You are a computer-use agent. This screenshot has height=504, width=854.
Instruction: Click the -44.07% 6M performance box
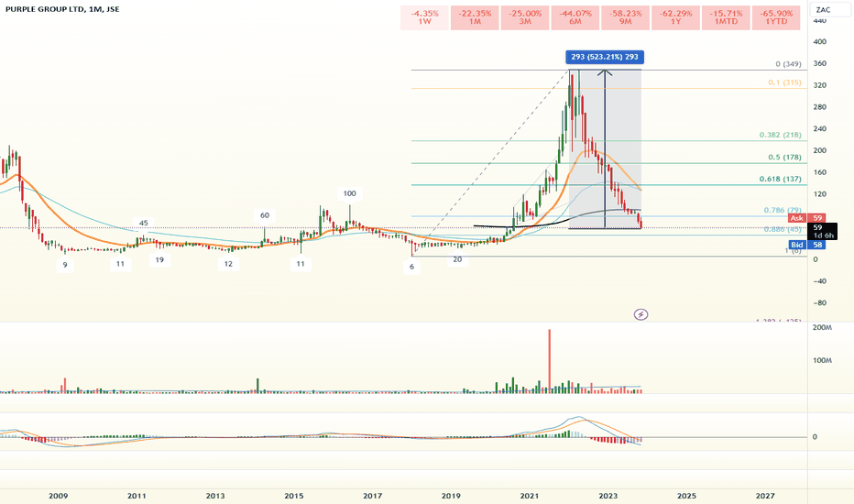575,17
